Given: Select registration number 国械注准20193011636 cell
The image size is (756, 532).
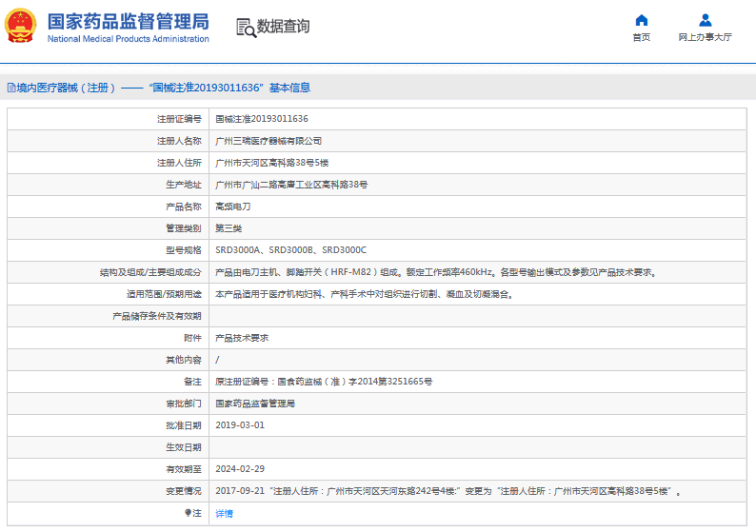Looking at the screenshot, I should click(x=262, y=119).
